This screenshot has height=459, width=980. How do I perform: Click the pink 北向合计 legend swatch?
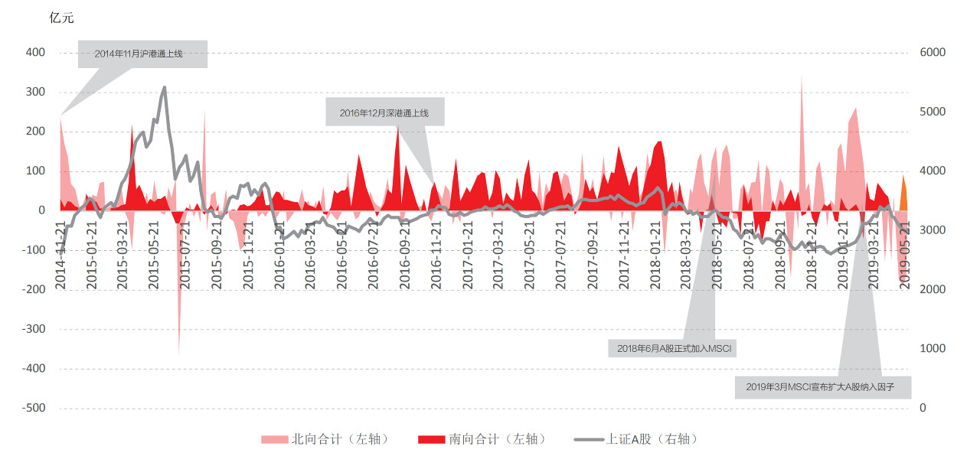275,439
